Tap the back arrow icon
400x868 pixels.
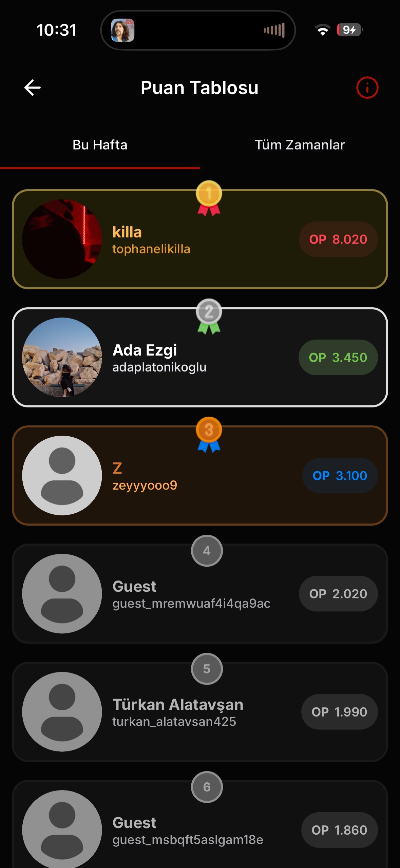pyautogui.click(x=33, y=88)
